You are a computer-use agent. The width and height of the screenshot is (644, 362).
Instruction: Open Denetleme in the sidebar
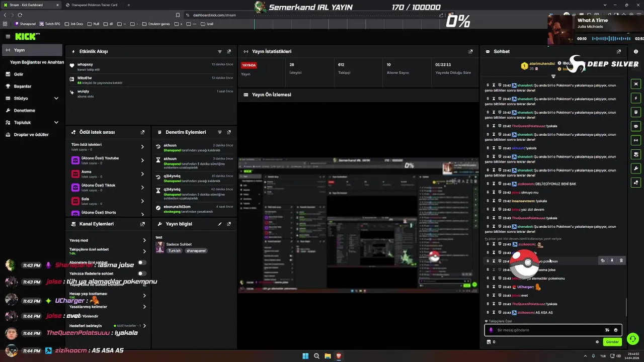coord(32,110)
